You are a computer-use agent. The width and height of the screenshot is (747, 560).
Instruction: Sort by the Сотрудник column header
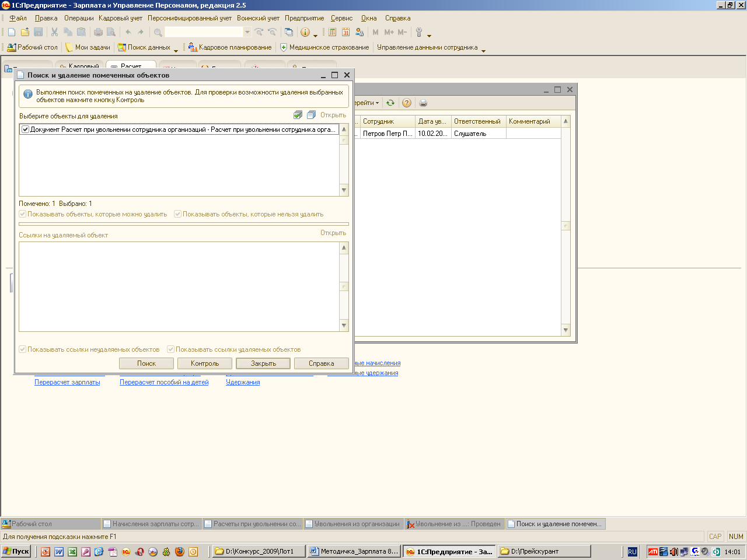(387, 121)
